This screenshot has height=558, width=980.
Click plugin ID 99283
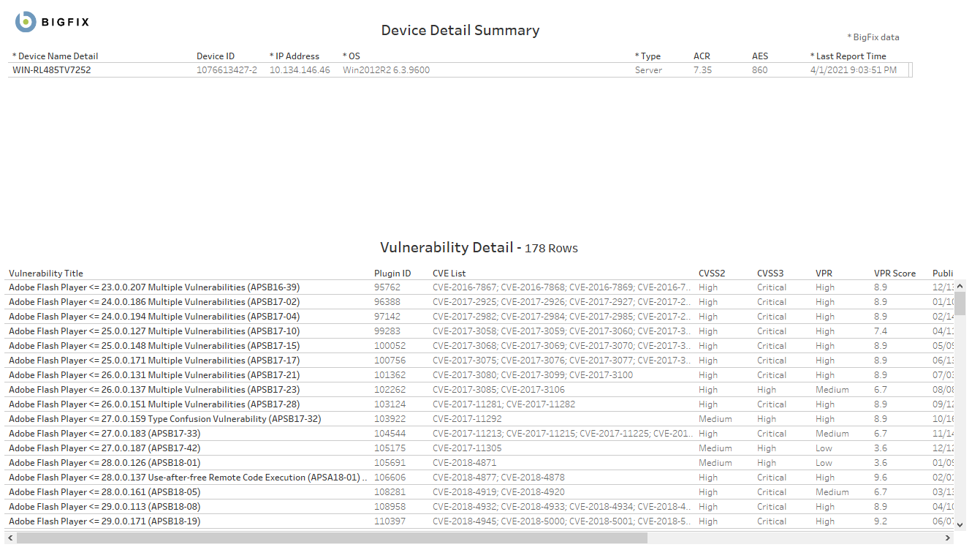click(387, 331)
